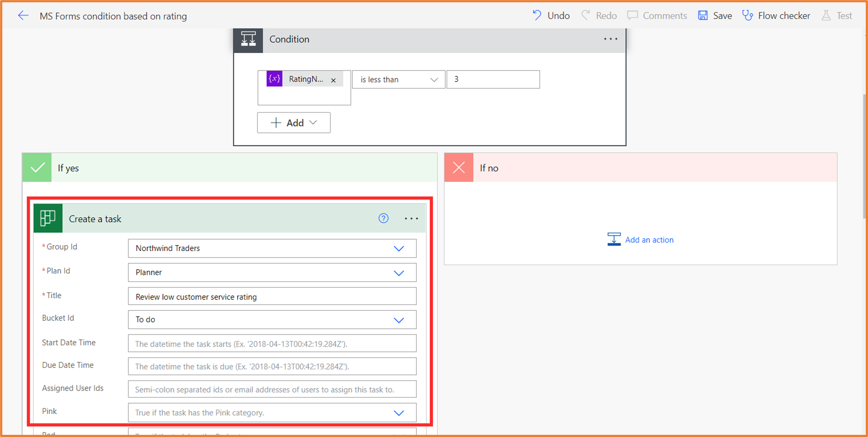Open the Create a task ellipsis menu
Image resolution: width=868 pixels, height=437 pixels.
point(411,218)
